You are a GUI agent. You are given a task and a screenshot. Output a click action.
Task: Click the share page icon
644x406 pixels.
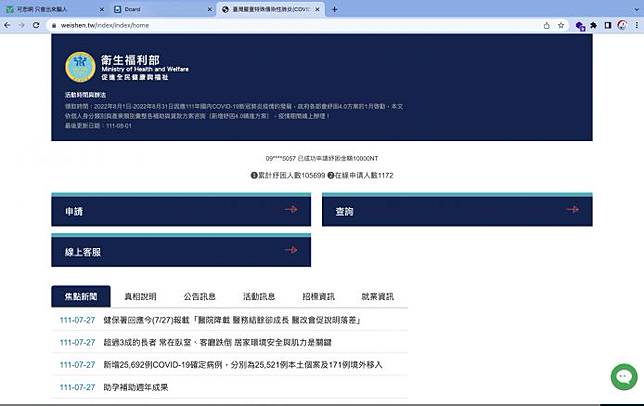(x=547, y=25)
